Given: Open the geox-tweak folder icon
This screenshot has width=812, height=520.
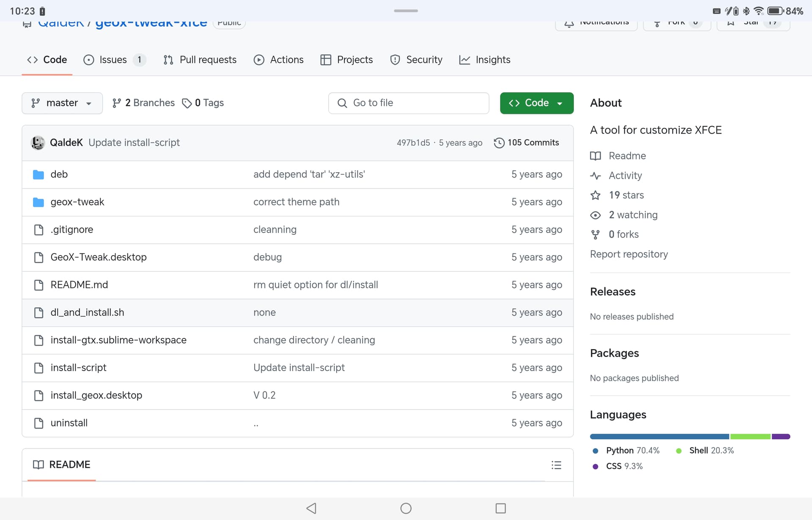Looking at the screenshot, I should 38,202.
